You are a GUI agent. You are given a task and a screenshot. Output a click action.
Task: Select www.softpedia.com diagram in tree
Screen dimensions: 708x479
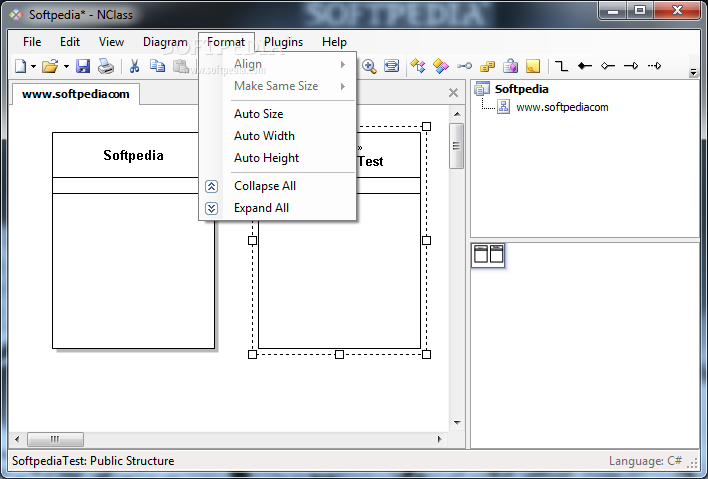[x=562, y=107]
